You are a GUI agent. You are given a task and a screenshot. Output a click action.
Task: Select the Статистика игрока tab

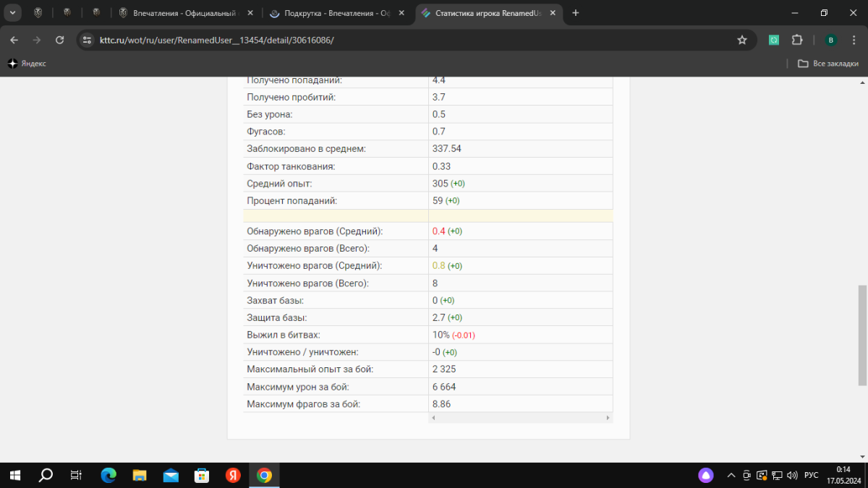488,13
